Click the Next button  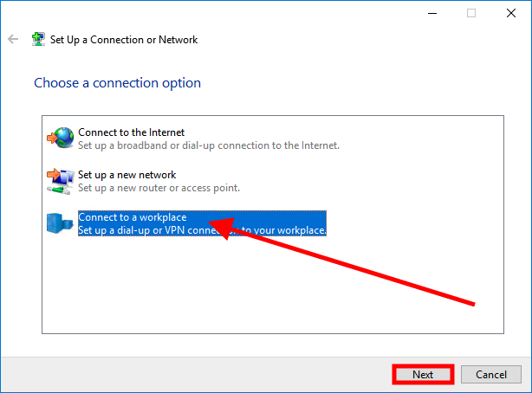click(423, 374)
